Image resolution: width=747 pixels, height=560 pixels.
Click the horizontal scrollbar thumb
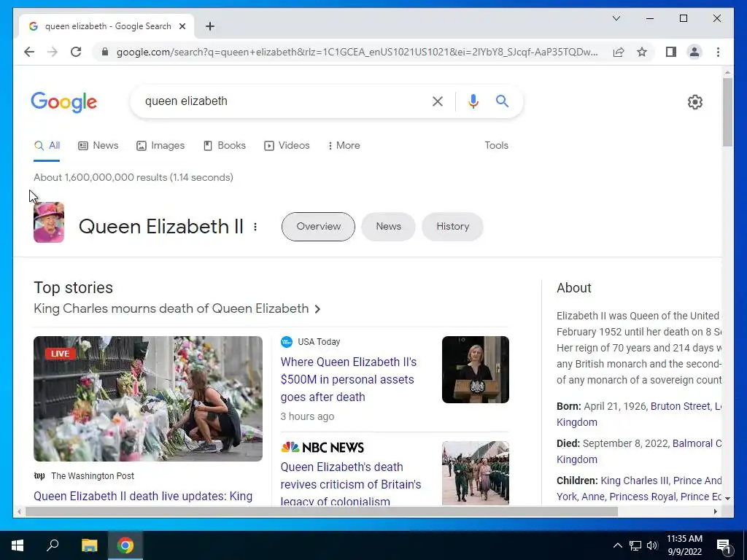322,511
